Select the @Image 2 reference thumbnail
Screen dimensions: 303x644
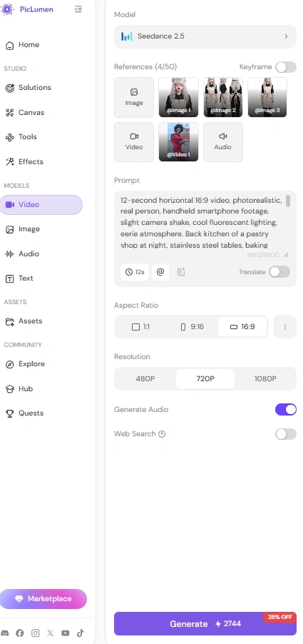pos(223,97)
